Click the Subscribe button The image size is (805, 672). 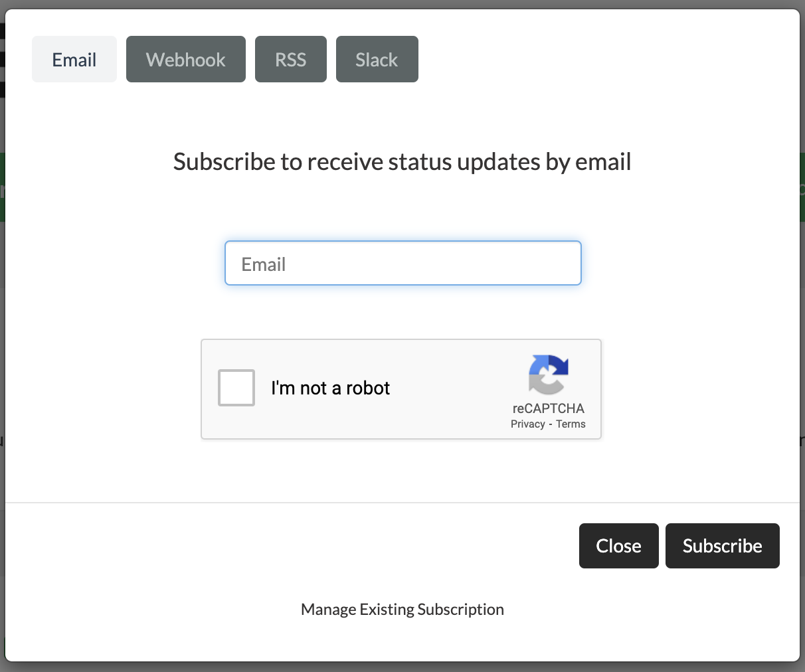coord(723,546)
